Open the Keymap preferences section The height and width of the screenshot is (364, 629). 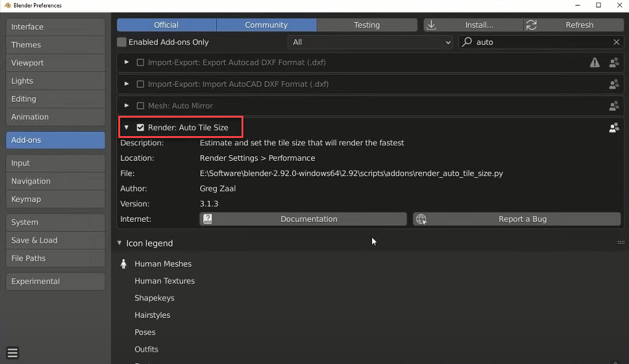tap(55, 199)
